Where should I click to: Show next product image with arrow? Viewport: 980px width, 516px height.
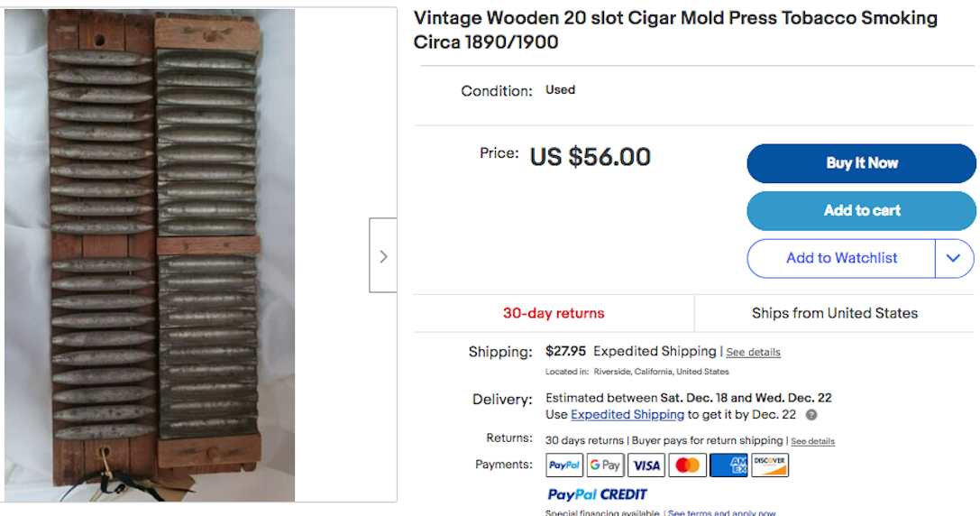(x=383, y=255)
